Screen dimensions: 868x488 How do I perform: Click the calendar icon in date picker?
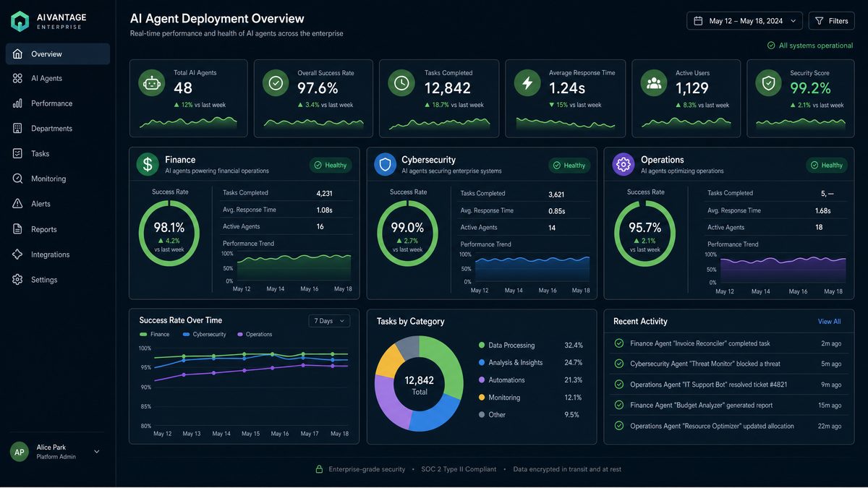(x=698, y=21)
